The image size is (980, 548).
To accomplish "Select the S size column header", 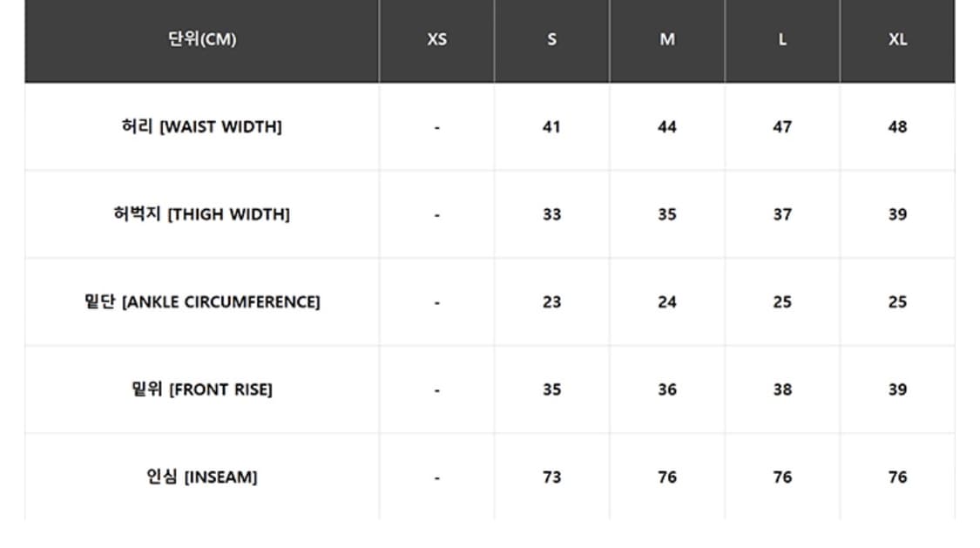I will [x=551, y=39].
